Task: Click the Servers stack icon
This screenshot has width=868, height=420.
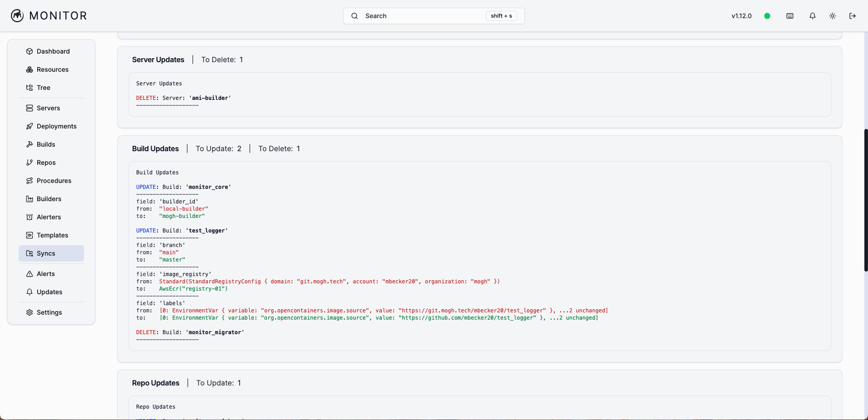Action: (30, 108)
